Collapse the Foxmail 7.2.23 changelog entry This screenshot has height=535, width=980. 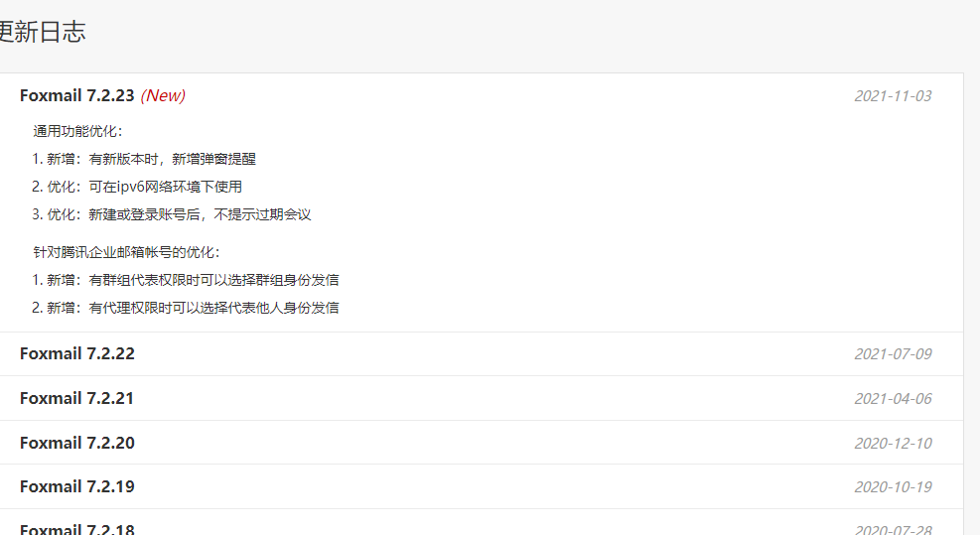76,95
